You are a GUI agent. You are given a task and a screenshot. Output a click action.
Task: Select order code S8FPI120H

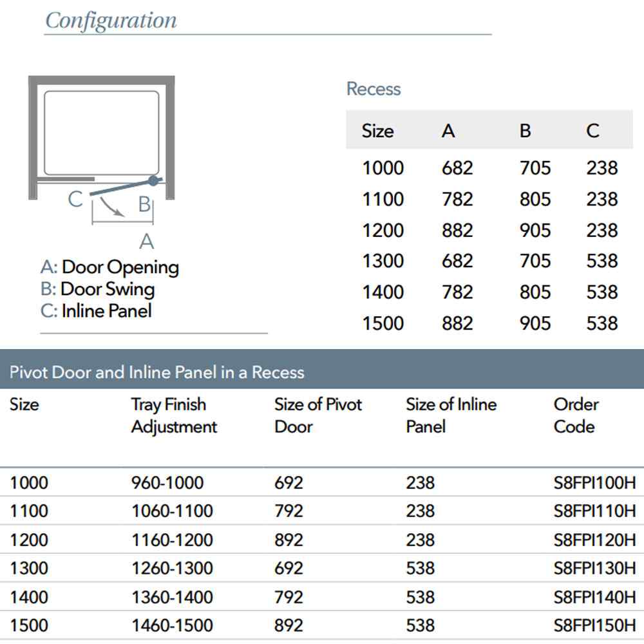pyautogui.click(x=594, y=540)
